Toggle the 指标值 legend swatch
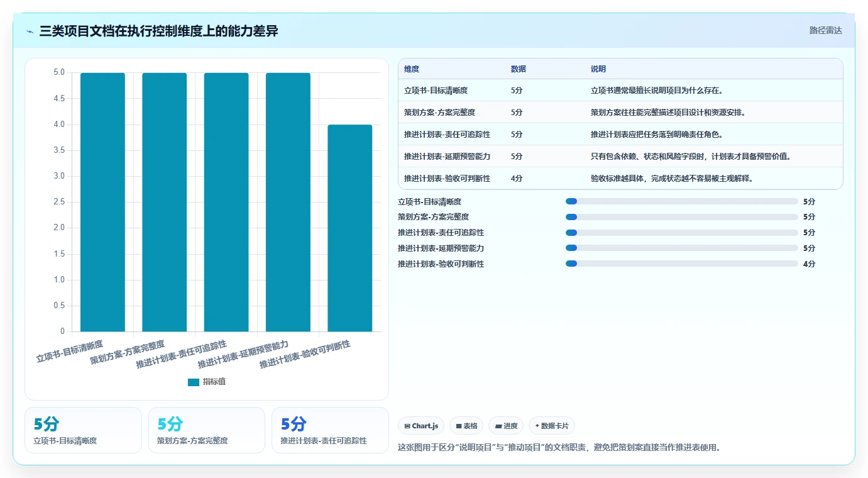The width and height of the screenshot is (868, 478). tap(194, 382)
